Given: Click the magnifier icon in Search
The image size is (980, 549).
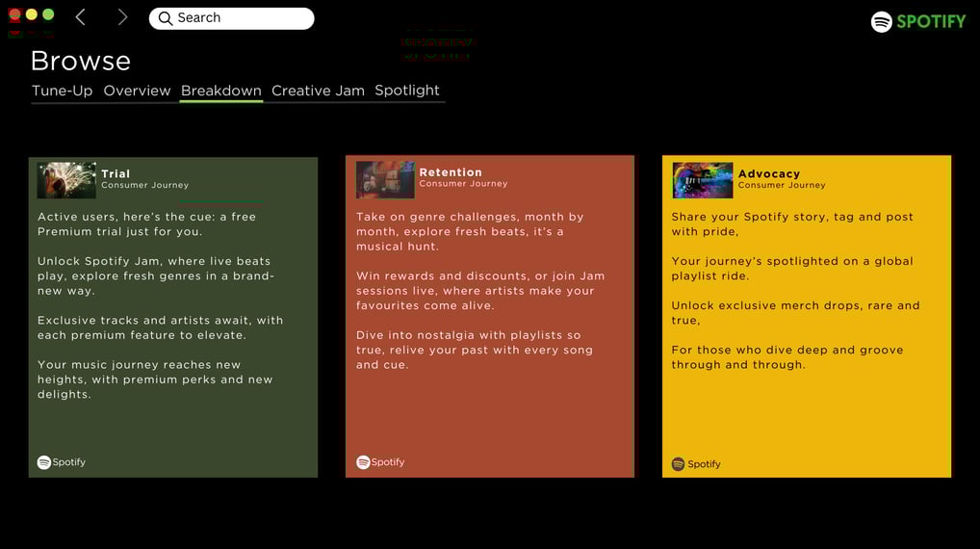Looking at the screenshot, I should tap(165, 18).
